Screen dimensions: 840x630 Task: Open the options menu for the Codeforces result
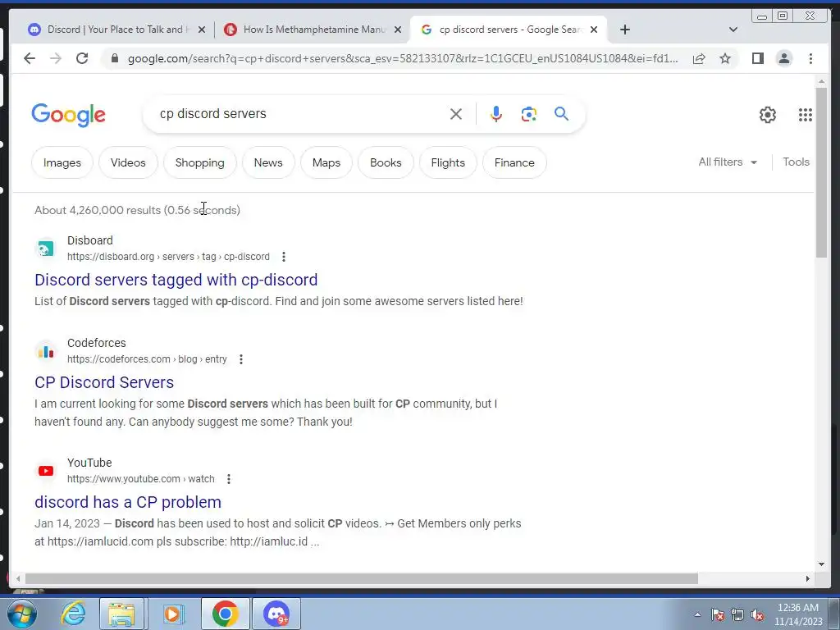point(241,359)
